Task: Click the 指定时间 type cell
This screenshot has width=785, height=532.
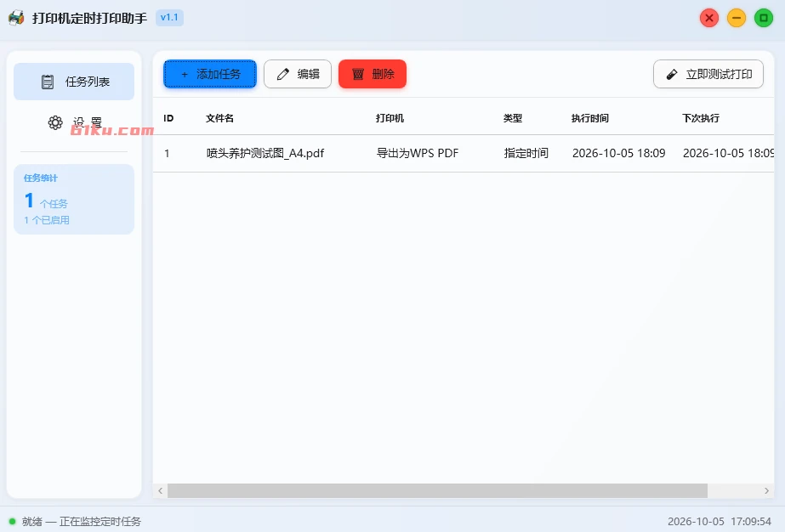Action: [x=526, y=153]
